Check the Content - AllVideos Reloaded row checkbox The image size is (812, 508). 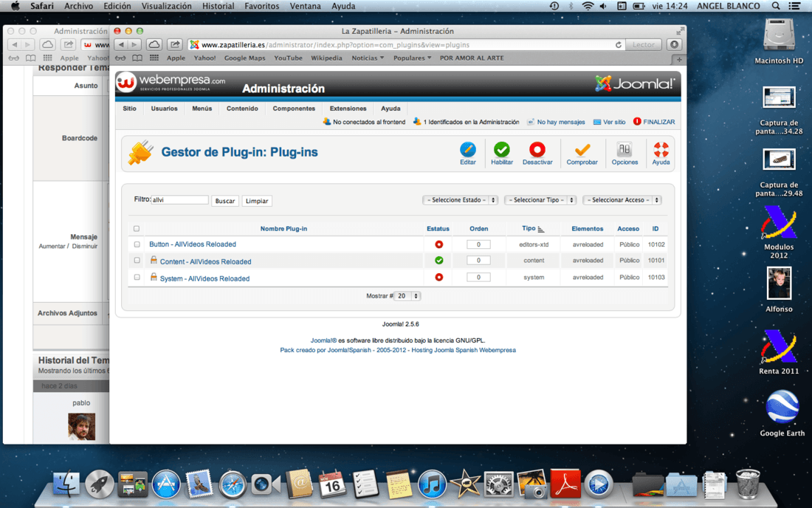pyautogui.click(x=137, y=261)
